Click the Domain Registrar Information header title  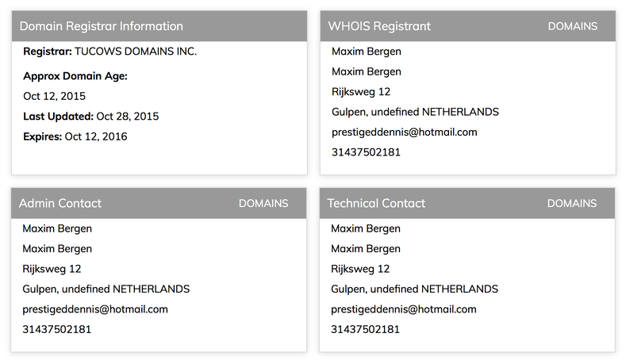pos(102,26)
